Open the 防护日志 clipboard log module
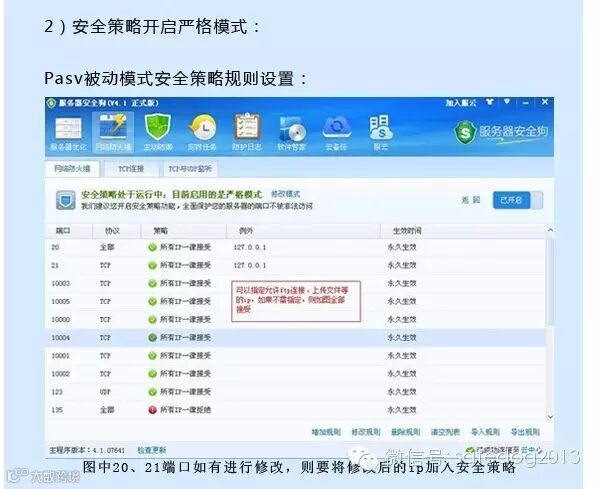 click(247, 134)
